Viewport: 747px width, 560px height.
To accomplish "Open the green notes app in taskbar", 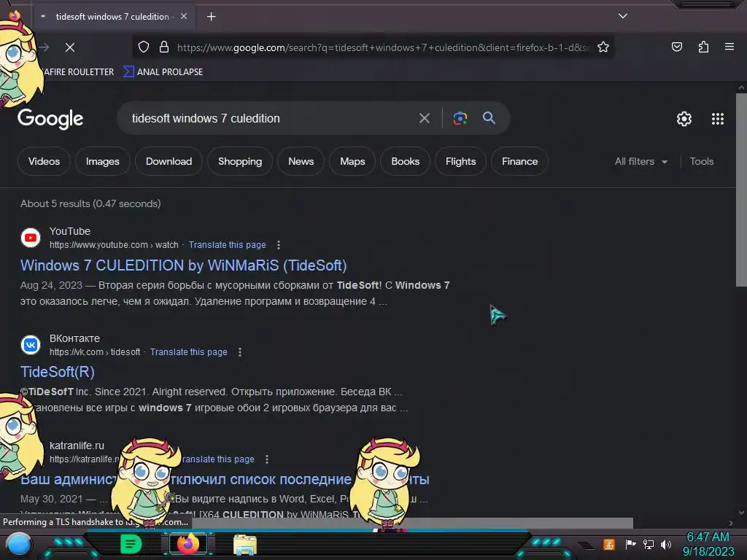I will pyautogui.click(x=131, y=544).
